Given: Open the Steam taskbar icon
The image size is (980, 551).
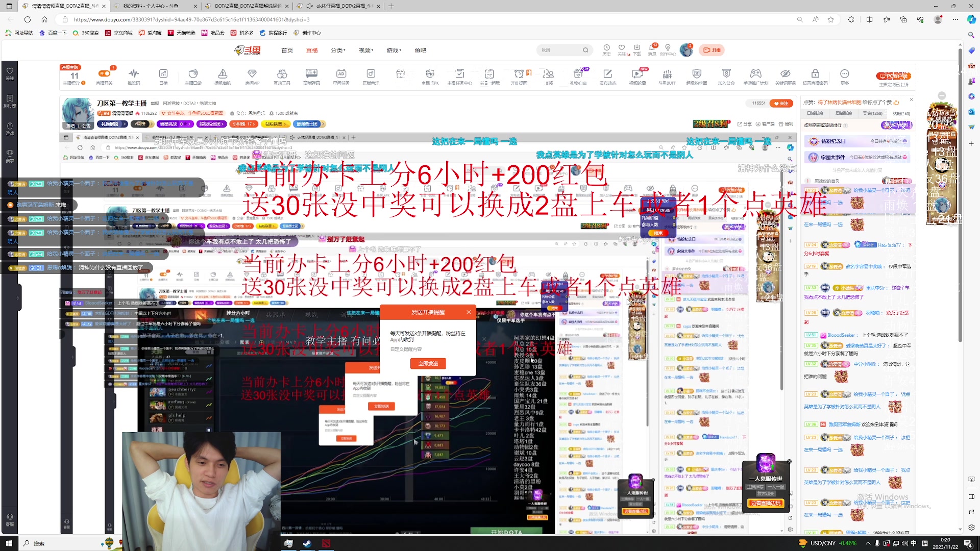Looking at the screenshot, I should click(307, 543).
